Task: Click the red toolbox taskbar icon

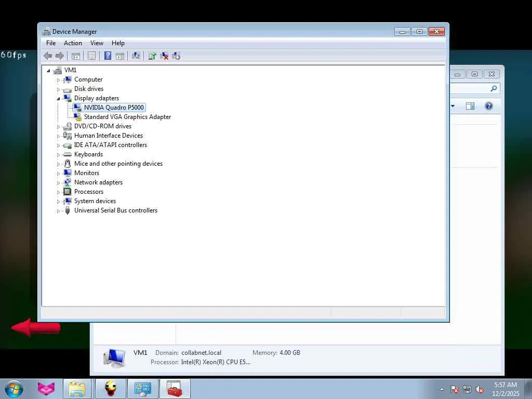Action: [x=175, y=389]
